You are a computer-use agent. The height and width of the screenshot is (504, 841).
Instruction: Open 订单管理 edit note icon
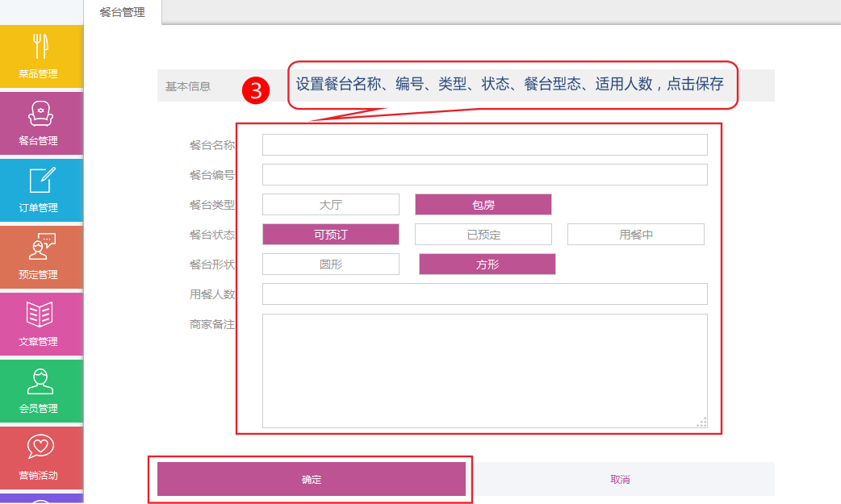click(40, 181)
